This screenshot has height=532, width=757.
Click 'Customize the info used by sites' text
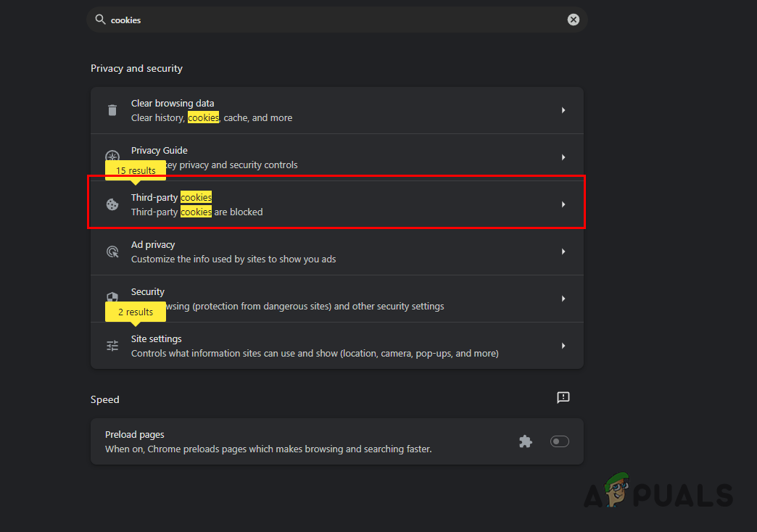coord(233,259)
